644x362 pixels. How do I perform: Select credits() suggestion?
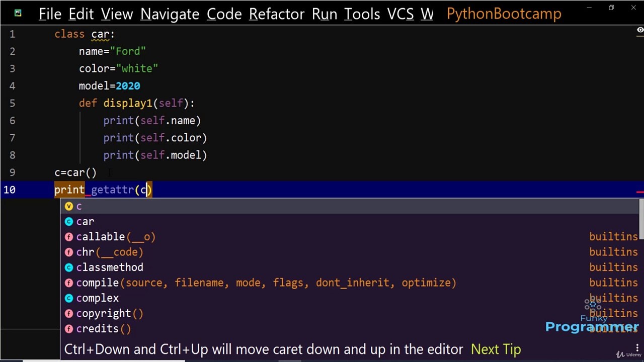(x=350, y=329)
